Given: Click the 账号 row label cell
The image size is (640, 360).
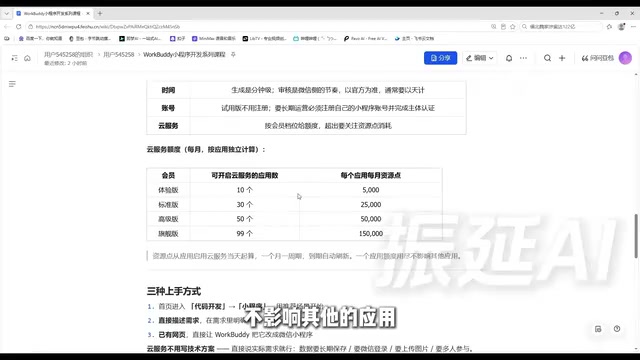Looking at the screenshot, I should pyautogui.click(x=168, y=108).
